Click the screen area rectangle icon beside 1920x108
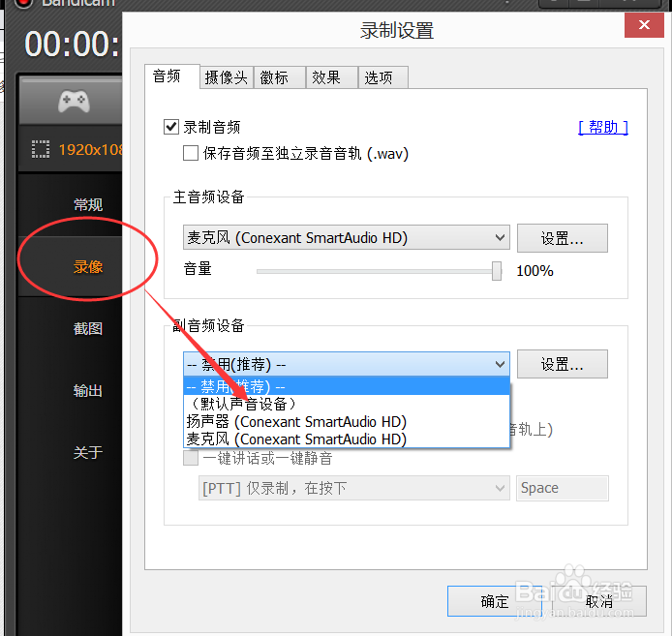 (x=41, y=149)
